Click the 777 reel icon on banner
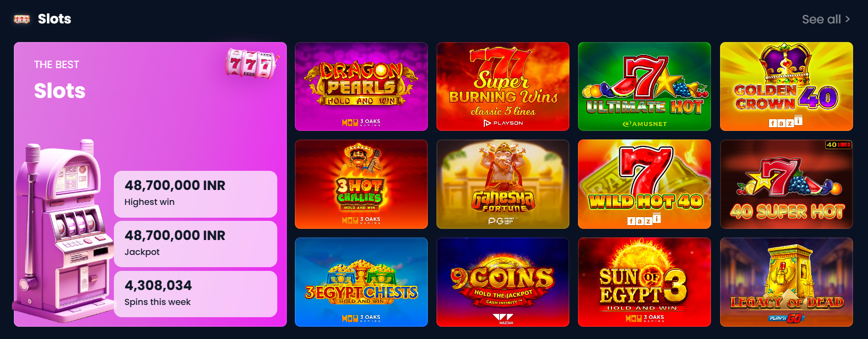Image resolution: width=868 pixels, height=339 pixels. (251, 63)
